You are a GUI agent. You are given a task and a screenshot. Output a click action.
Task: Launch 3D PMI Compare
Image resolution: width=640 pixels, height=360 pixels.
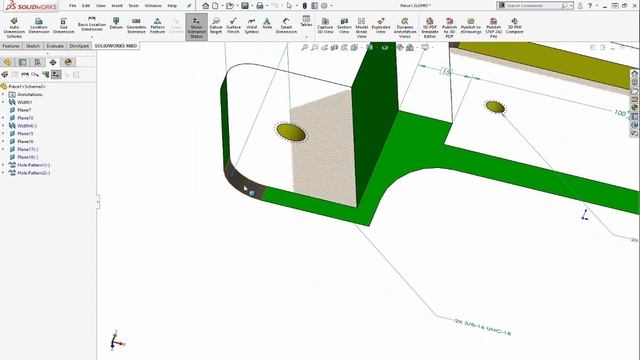click(x=514, y=26)
